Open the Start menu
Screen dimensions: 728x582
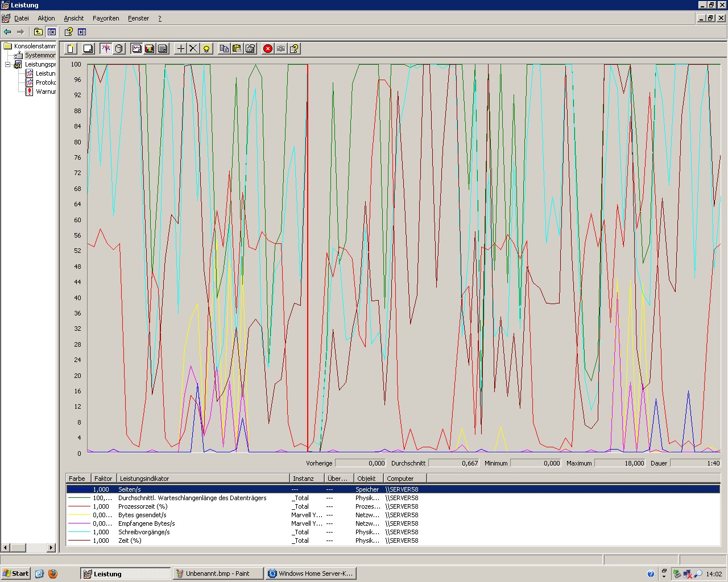pyautogui.click(x=16, y=573)
